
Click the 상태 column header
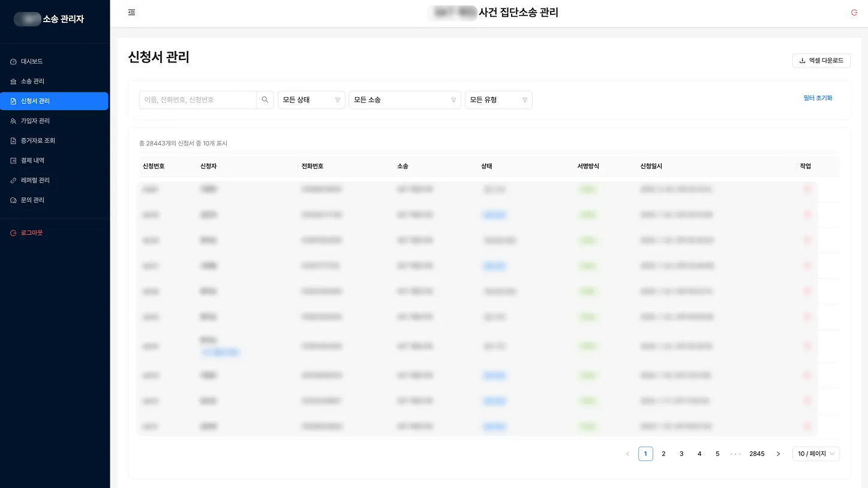coord(486,166)
